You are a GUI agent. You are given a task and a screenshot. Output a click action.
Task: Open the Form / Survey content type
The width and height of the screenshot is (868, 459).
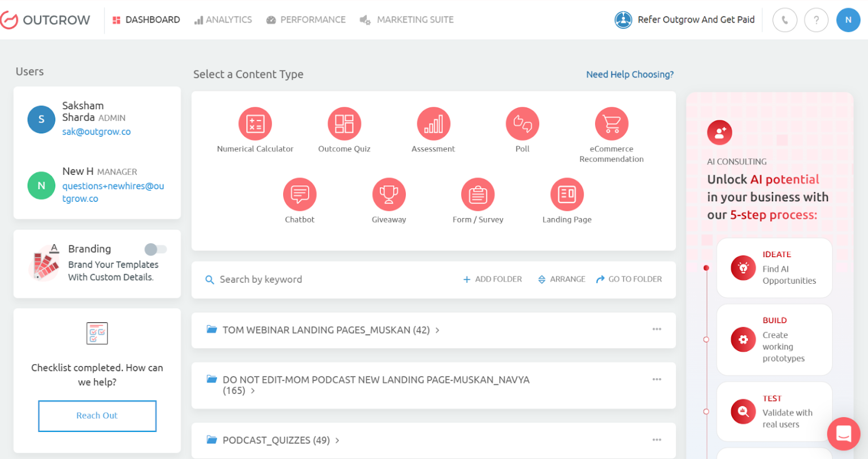(478, 194)
